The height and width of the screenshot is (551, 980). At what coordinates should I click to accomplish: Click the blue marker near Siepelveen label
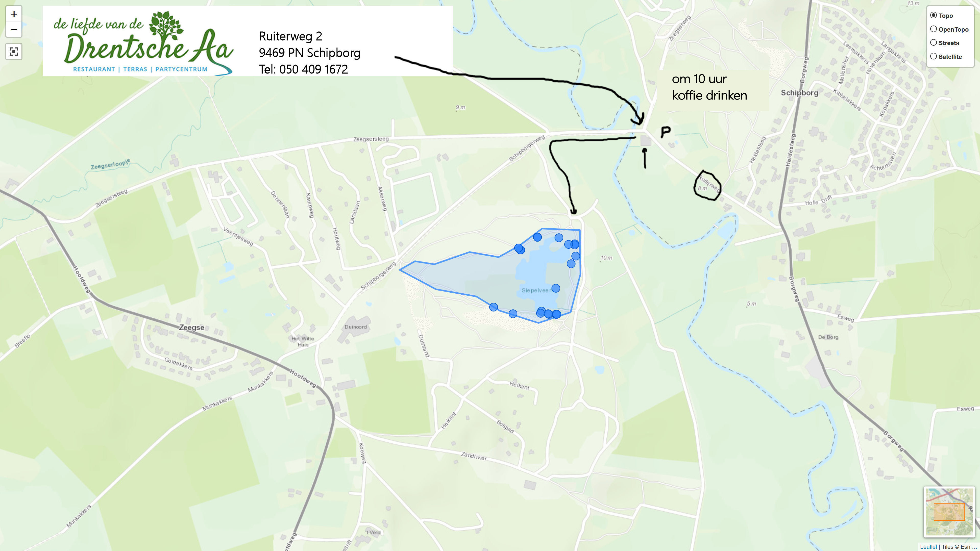(555, 288)
